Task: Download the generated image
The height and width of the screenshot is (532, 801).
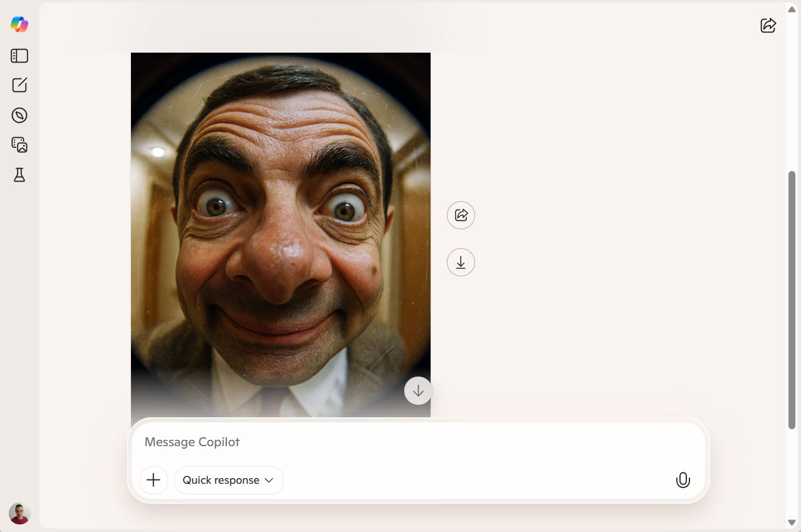Action: [x=461, y=263]
